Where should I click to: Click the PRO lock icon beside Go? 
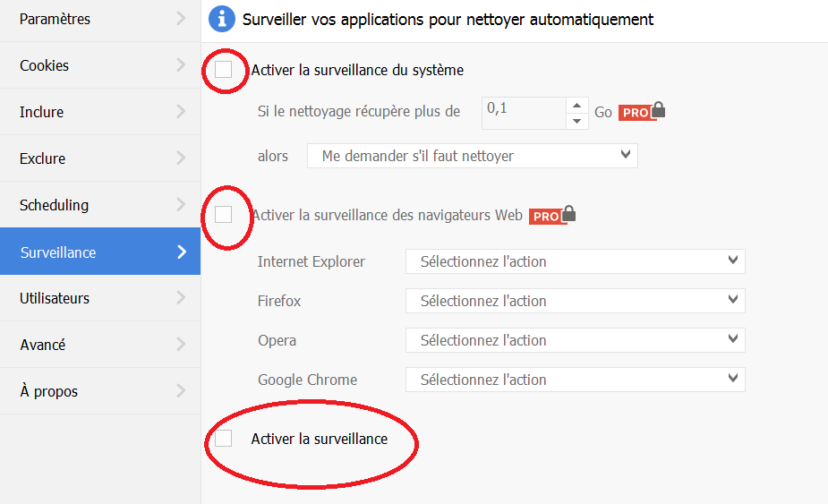click(642, 112)
